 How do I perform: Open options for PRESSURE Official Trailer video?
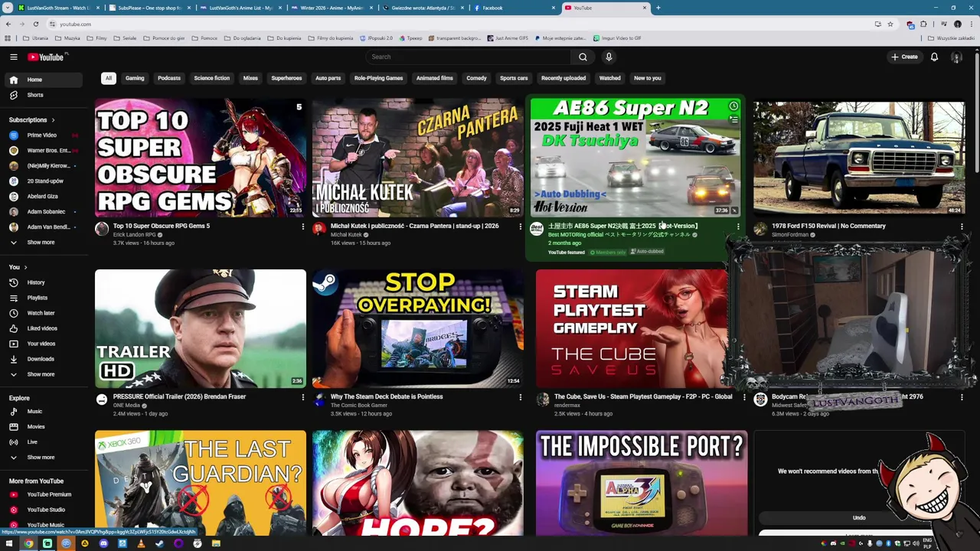pos(302,397)
